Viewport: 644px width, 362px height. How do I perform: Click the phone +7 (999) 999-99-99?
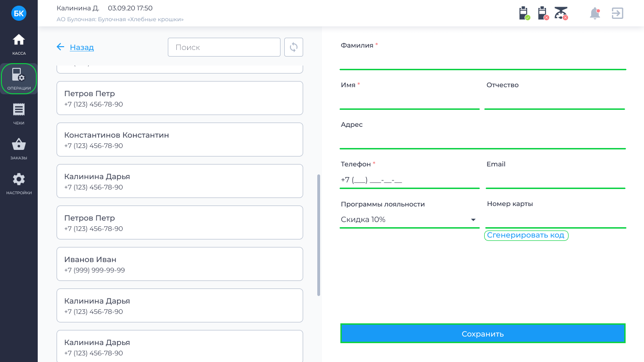94,270
